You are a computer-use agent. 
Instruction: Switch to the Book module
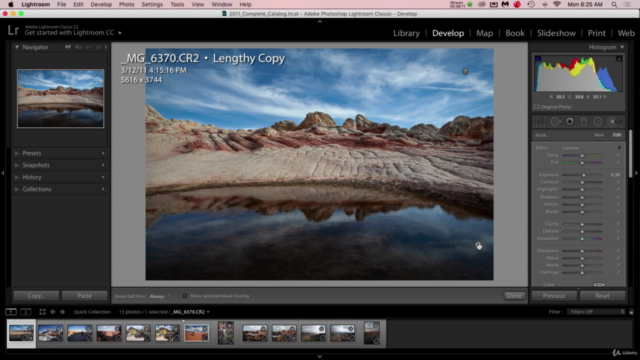pyautogui.click(x=515, y=33)
